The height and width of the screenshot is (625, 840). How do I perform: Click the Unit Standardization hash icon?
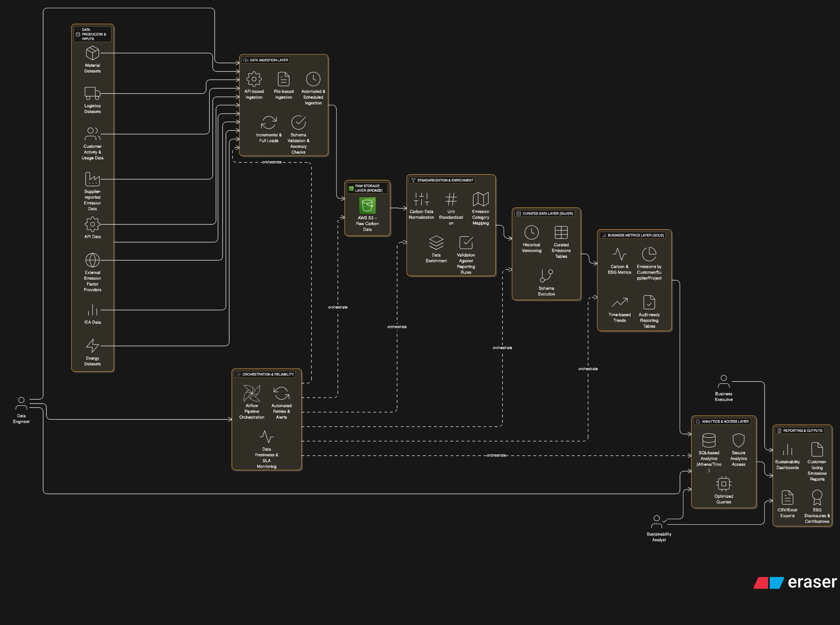450,199
